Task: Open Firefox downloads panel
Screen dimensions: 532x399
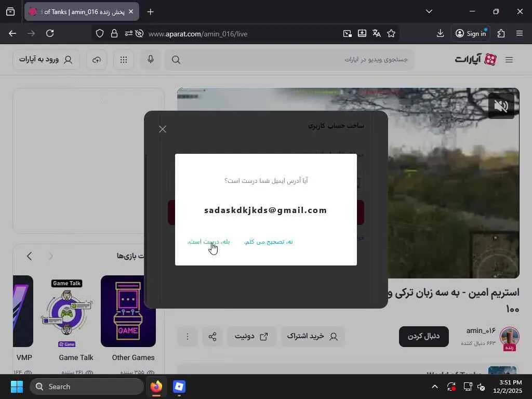Action: click(x=440, y=33)
